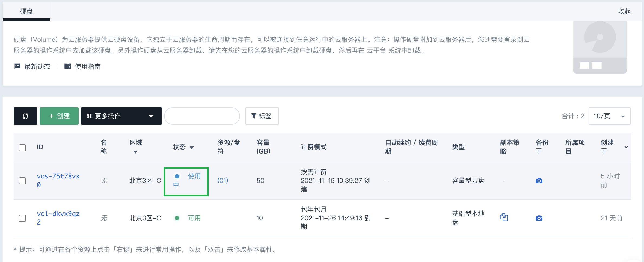Open the 区域 column filter arrow
This screenshot has height=262, width=644.
135,152
